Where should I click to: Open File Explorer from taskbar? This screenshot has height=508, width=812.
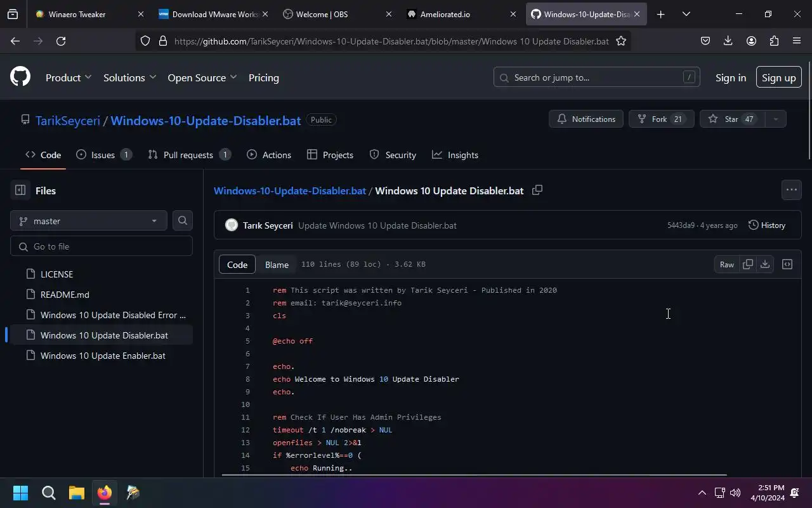point(76,493)
